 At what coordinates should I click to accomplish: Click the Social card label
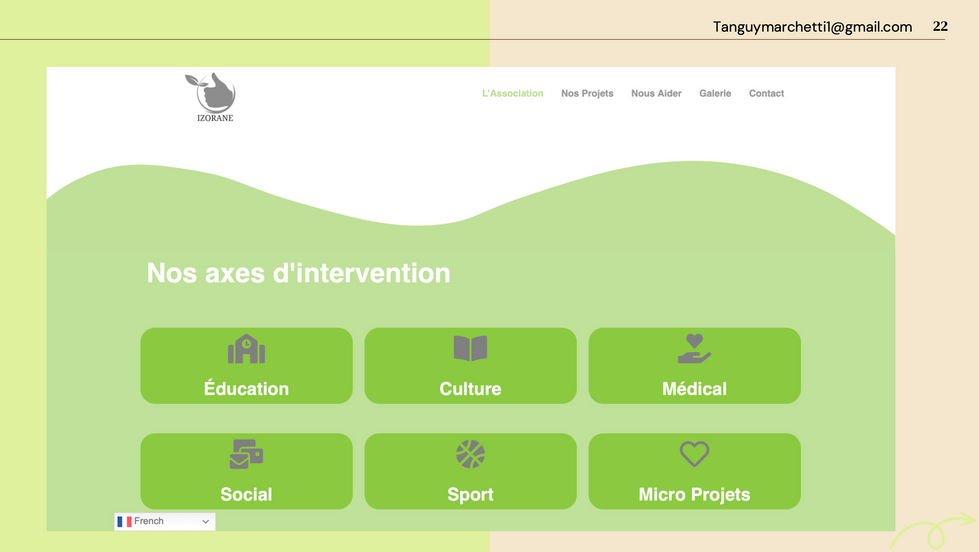pos(247,494)
